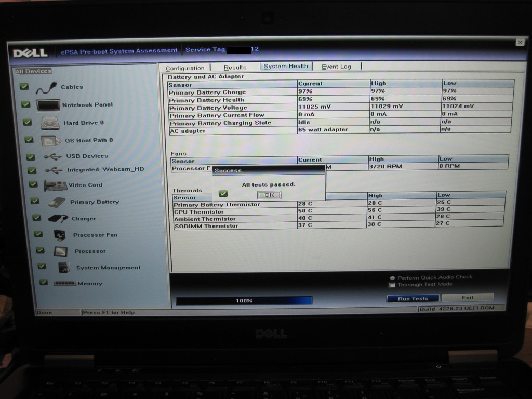The width and height of the screenshot is (532, 399).
Task: Toggle the USB Devices checkbox
Action: click(31, 157)
